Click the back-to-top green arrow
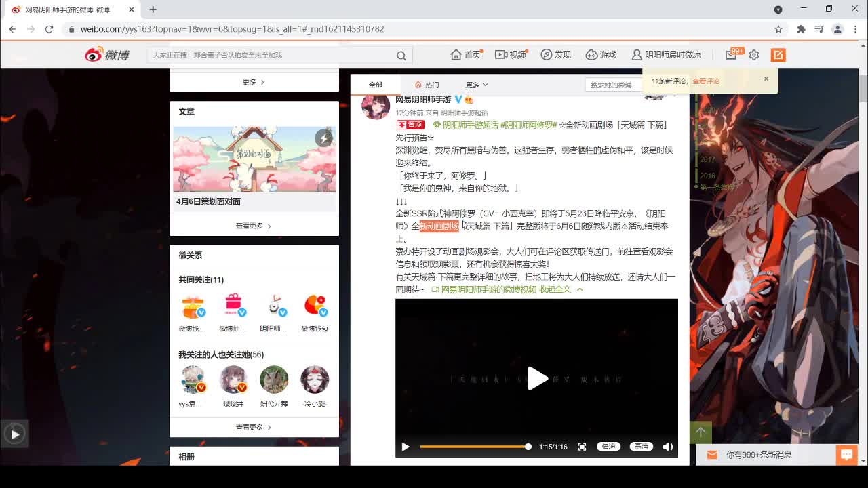The image size is (868, 488). click(701, 432)
